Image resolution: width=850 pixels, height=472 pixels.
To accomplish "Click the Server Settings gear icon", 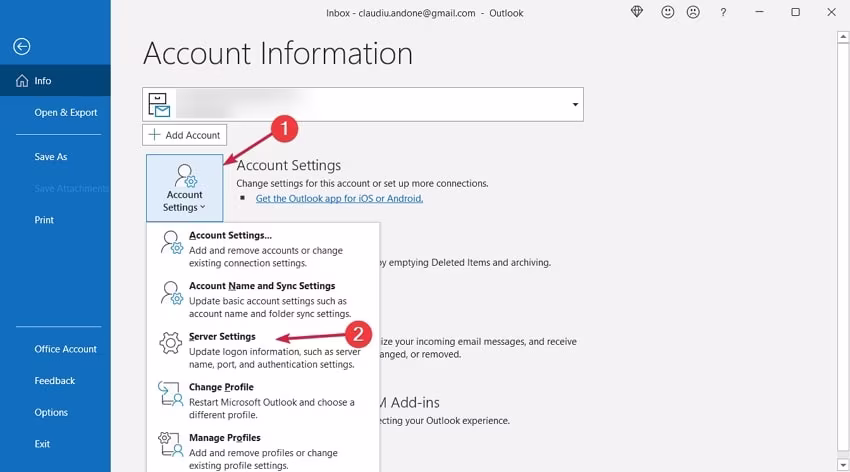I will [x=170, y=342].
